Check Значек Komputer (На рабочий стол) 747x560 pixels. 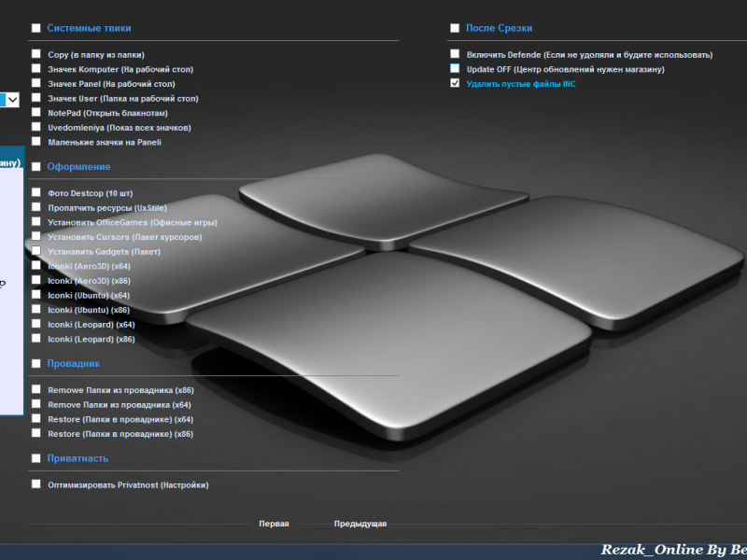[x=36, y=68]
